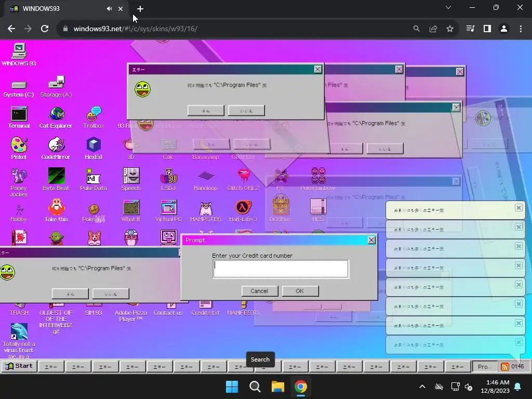Image resolution: width=532 pixels, height=399 pixels.
Task: Open the WINDOWS 93 computer icon
Action: 19,54
